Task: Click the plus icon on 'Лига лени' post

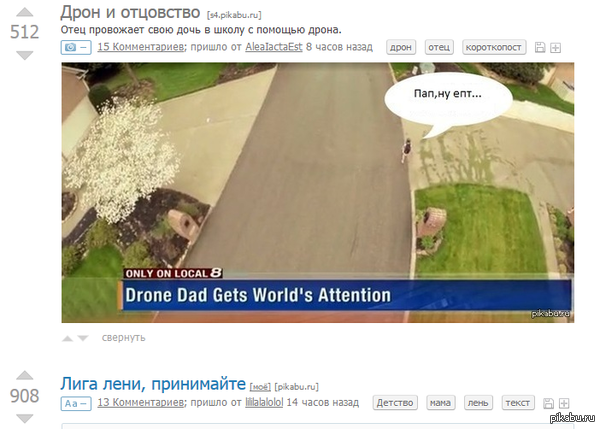Action: [563, 404]
